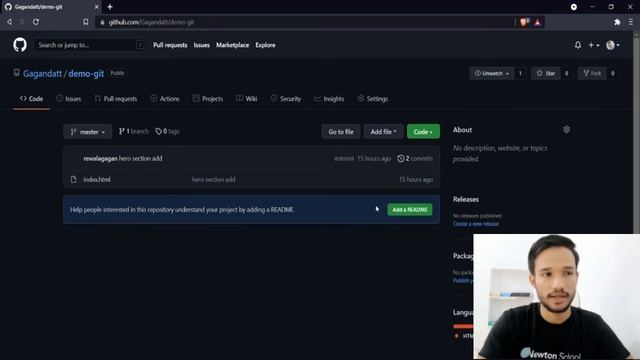640x360 pixels.
Task: Click the browser back arrow
Action: click(9, 22)
